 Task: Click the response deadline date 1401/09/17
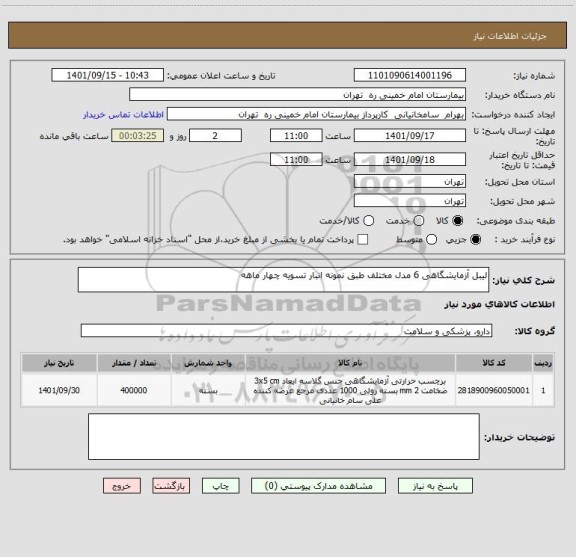410,136
